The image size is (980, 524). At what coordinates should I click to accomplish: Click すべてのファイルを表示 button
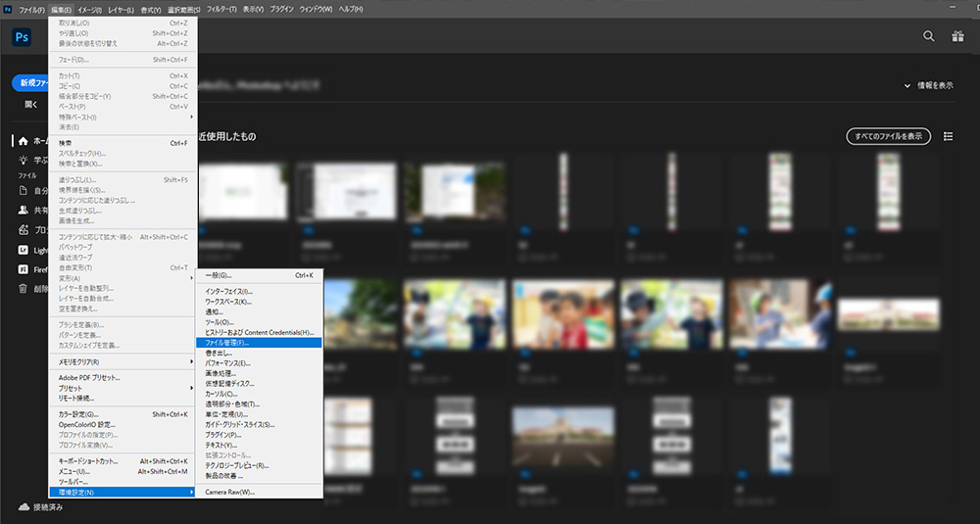coord(888,136)
